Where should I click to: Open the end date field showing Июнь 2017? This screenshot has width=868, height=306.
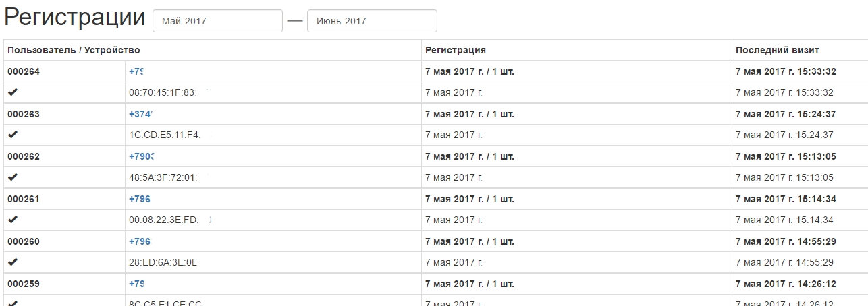[x=372, y=21]
